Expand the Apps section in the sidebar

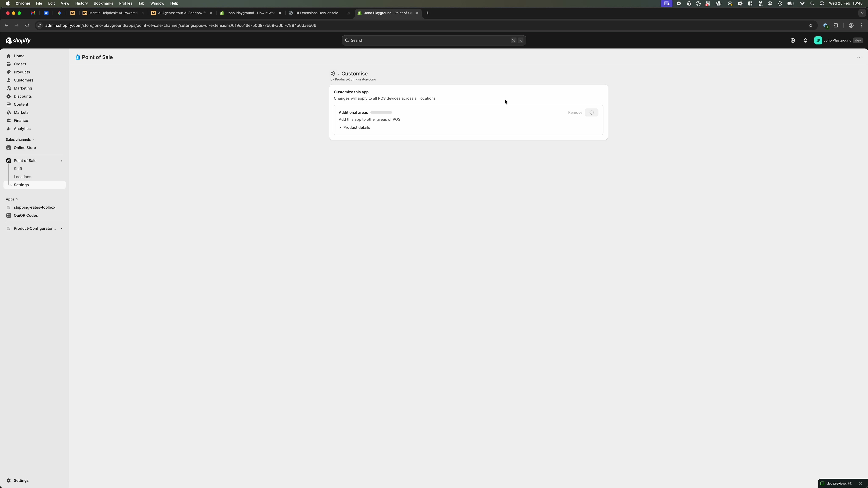12,199
